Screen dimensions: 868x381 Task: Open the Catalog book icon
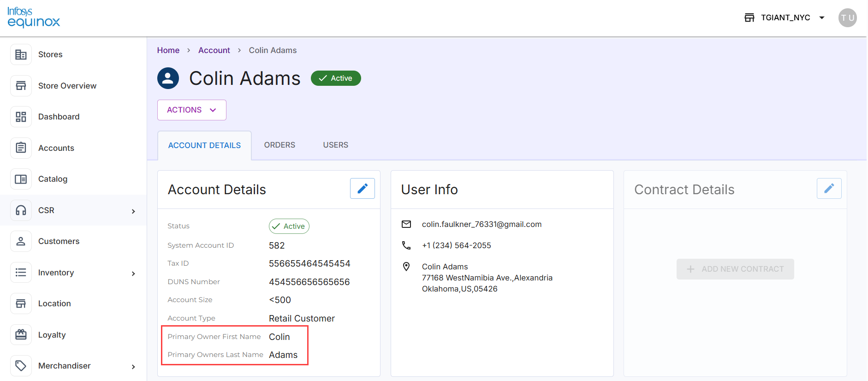point(21,179)
